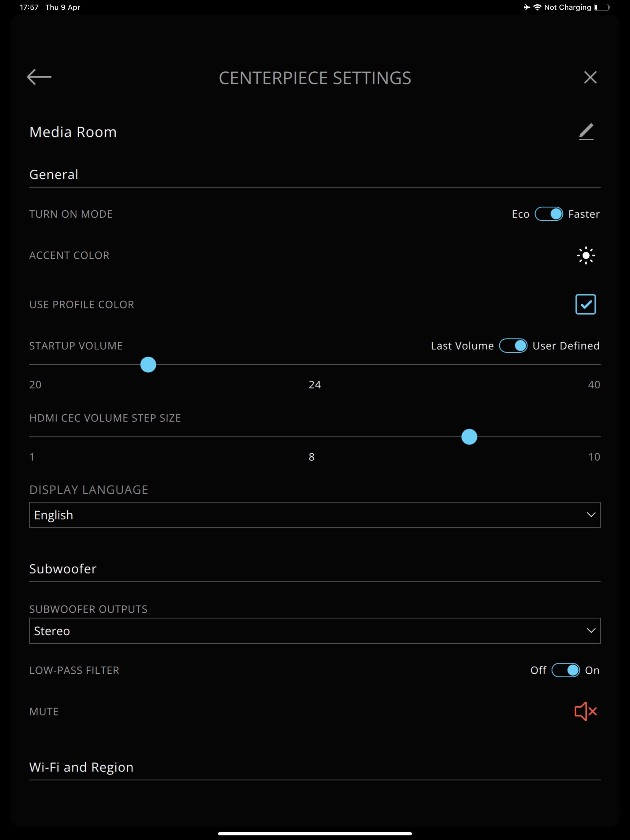Go back using the left arrow icon
The height and width of the screenshot is (840, 630).
(39, 77)
